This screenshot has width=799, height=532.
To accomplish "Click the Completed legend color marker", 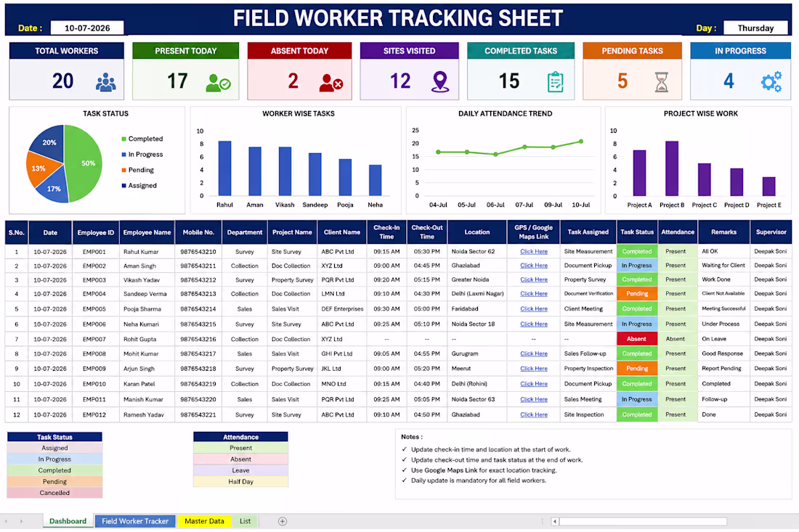I will (123, 139).
